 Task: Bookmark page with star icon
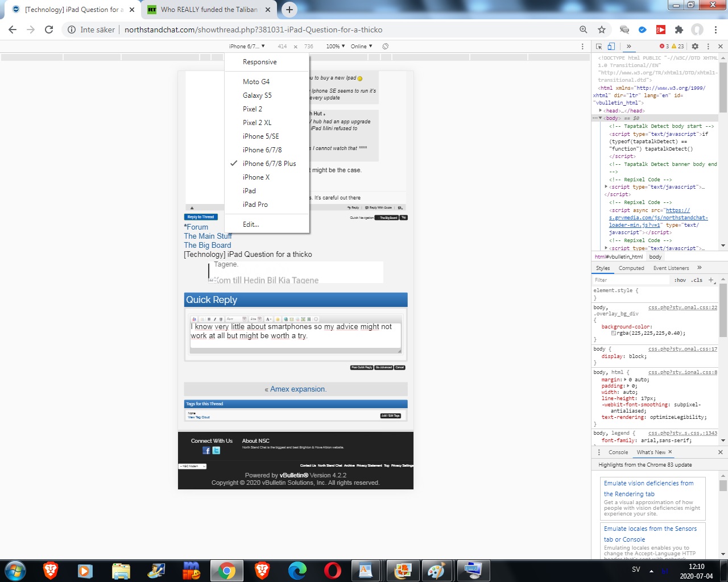pyautogui.click(x=602, y=30)
